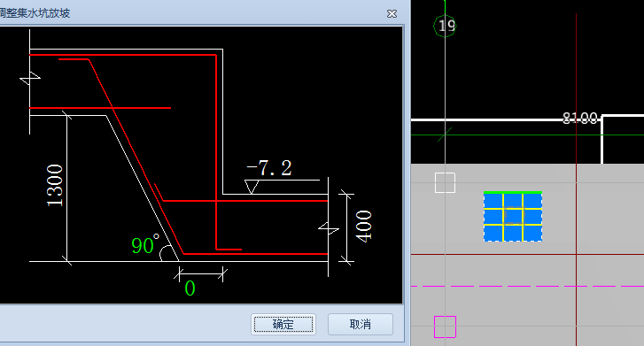Viewport: 644px width, 346px height.
Task: Click the green top edge of sump pit
Action: pos(513,192)
